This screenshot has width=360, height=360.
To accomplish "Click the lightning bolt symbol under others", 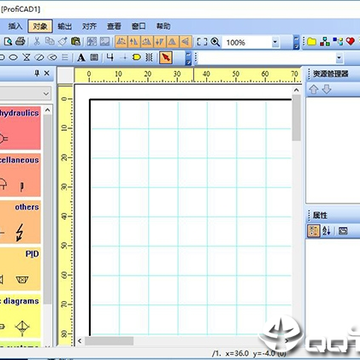I will [x=20, y=232].
